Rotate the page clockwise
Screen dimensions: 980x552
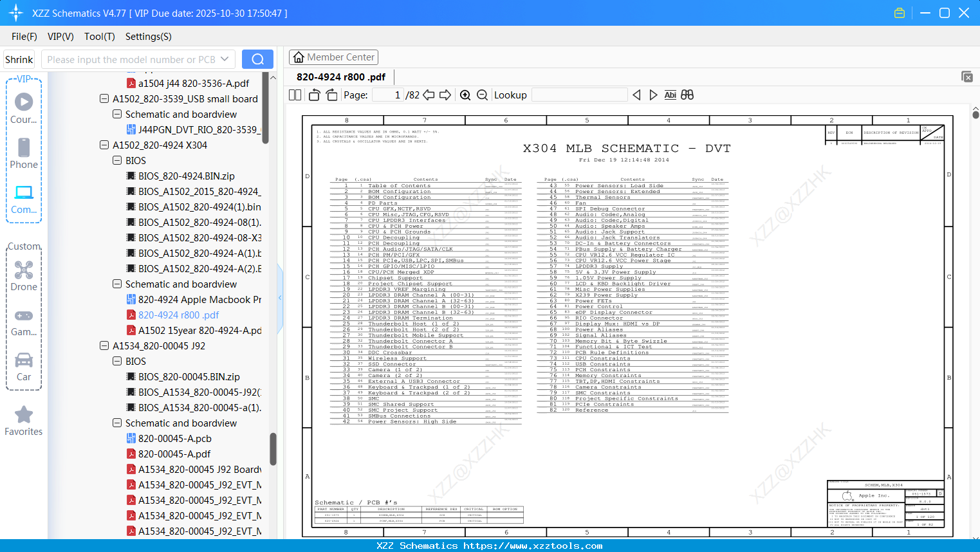pyautogui.click(x=331, y=95)
